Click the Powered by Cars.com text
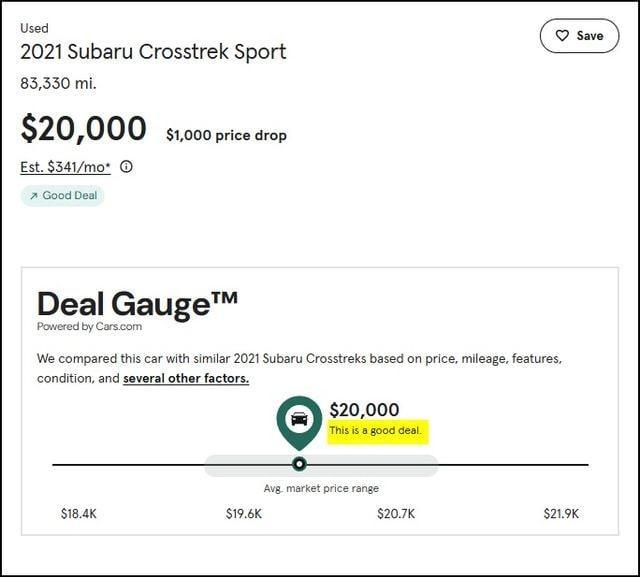Screen dimensions: 640x577 [89, 326]
